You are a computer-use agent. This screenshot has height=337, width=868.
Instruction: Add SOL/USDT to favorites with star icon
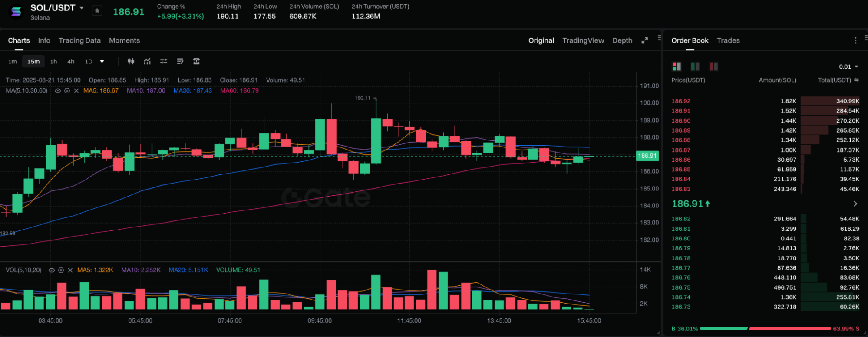[x=97, y=11]
